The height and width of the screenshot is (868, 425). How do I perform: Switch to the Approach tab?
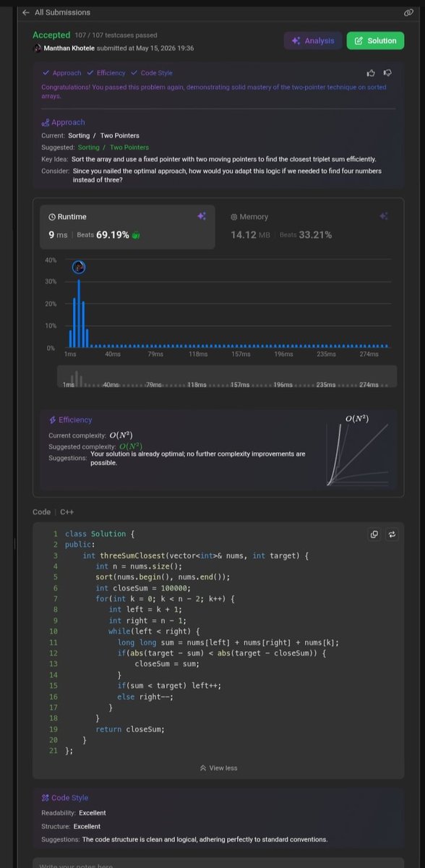click(x=61, y=73)
